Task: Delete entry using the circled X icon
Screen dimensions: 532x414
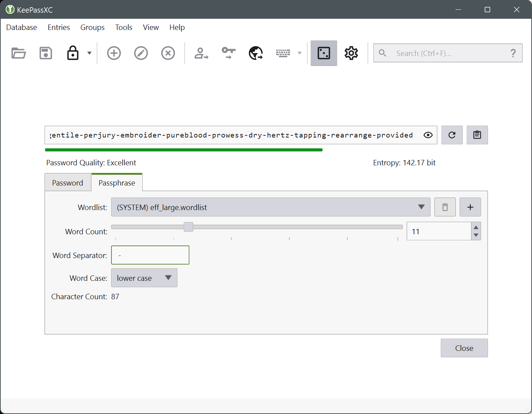Action: tap(168, 53)
